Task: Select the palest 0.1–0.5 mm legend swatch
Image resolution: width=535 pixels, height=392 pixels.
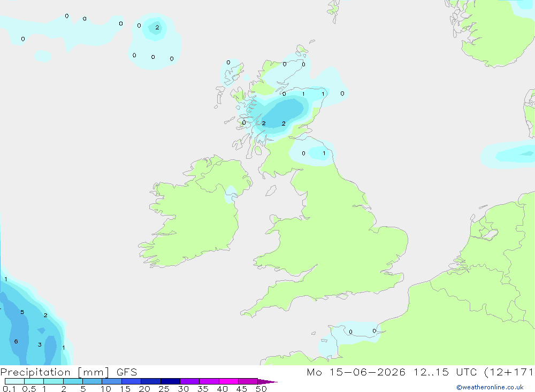Action: [x=14, y=381]
